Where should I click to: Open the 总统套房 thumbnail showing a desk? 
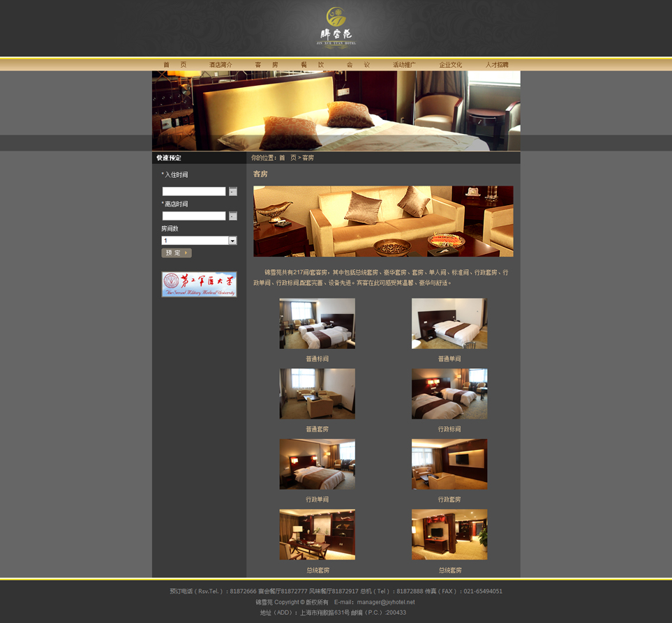317,534
